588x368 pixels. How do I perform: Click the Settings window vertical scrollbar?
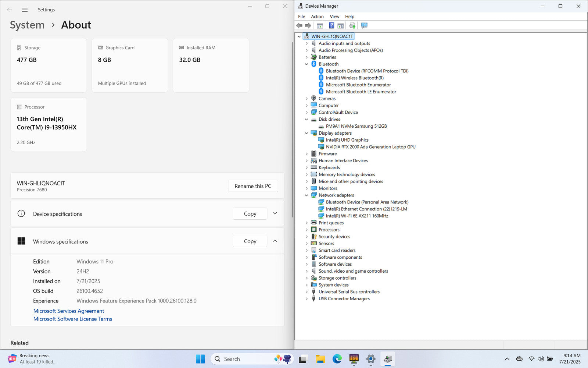pyautogui.click(x=292, y=129)
